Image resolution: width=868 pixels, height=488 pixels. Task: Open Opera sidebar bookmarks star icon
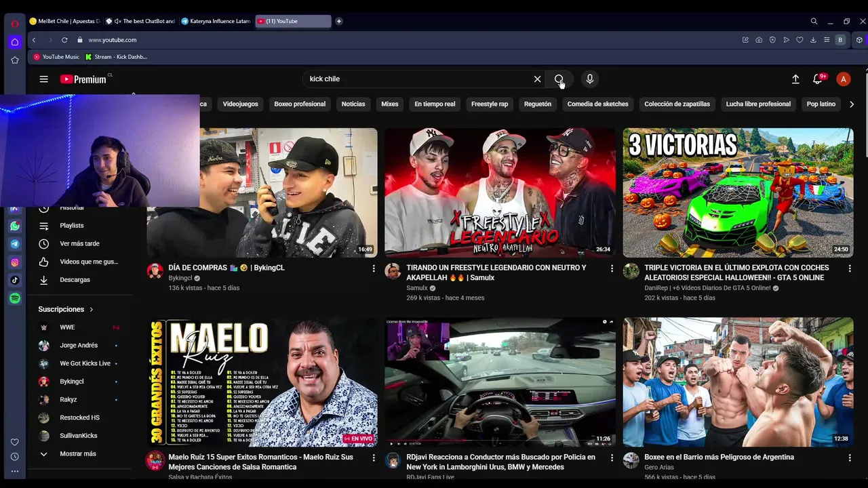[15, 60]
